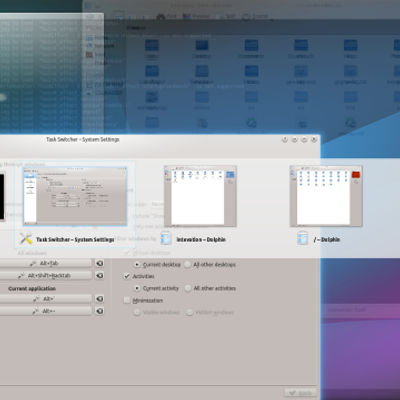Select the sys folder in Dolphin
400x400 pixels.
click(x=301, y=101)
